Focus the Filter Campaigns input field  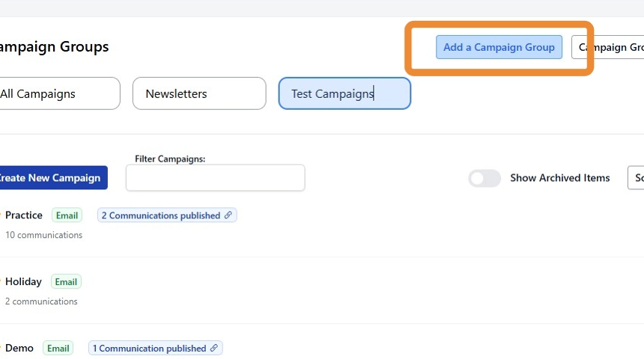pyautogui.click(x=216, y=178)
